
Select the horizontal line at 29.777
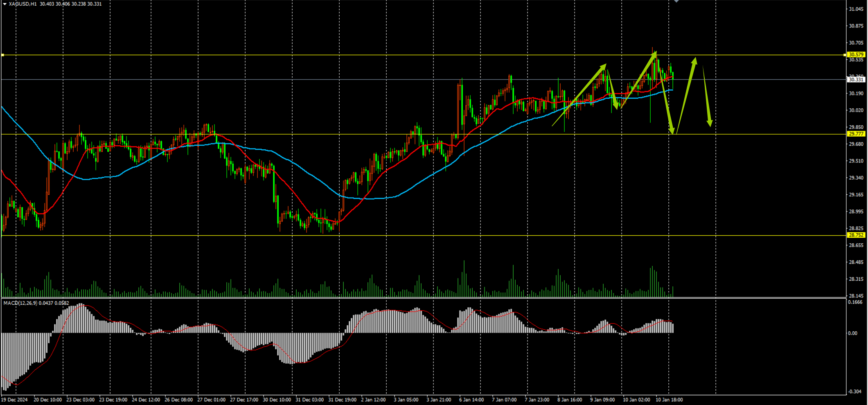coord(423,134)
